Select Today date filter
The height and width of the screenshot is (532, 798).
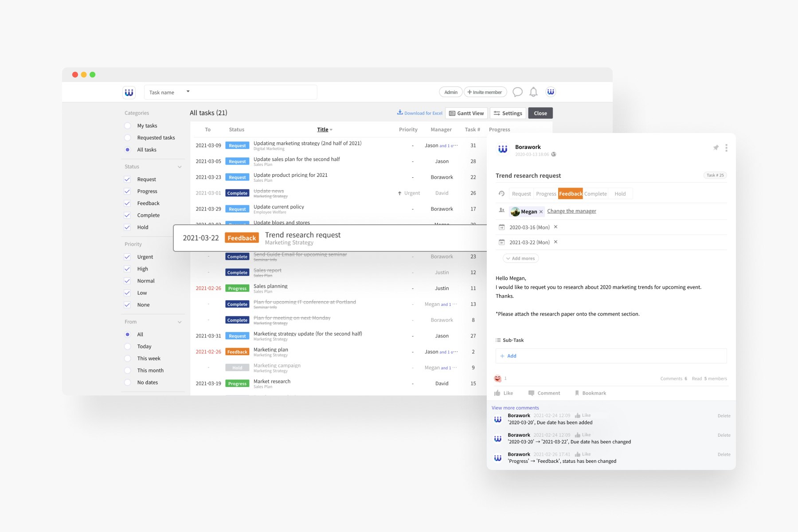pos(128,347)
